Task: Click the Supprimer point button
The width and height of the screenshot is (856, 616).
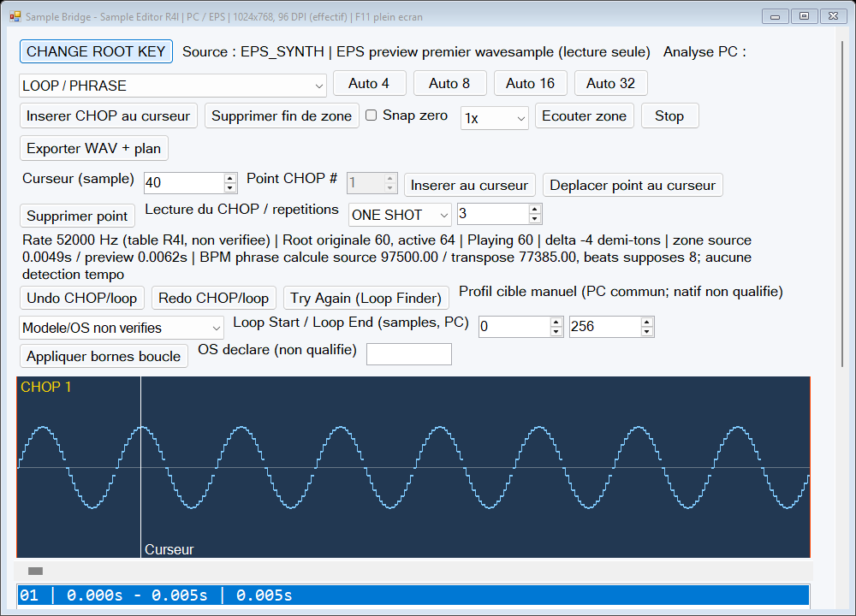Action: [x=77, y=216]
